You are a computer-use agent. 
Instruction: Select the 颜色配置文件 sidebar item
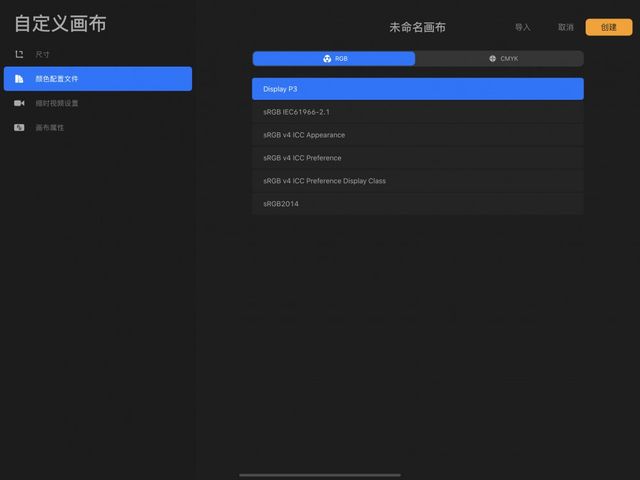98,79
